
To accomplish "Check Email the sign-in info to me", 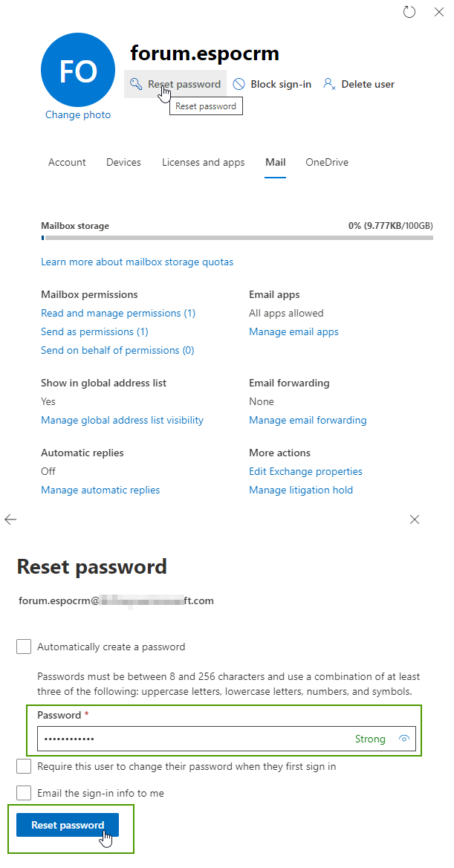I will (24, 793).
